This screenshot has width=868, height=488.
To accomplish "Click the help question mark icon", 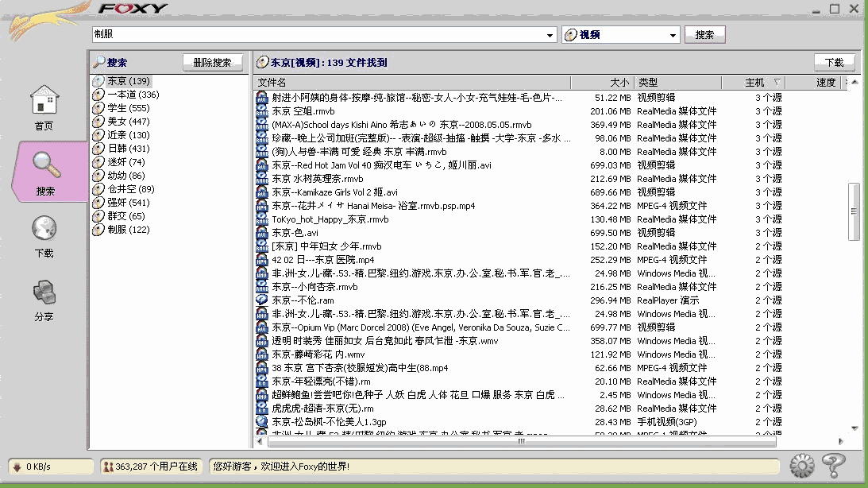I will [x=833, y=466].
